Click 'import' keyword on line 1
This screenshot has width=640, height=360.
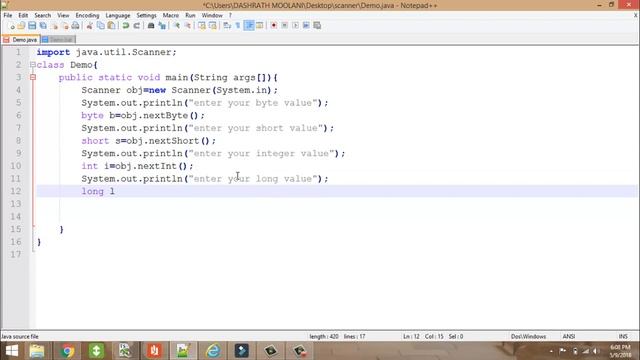(53, 52)
